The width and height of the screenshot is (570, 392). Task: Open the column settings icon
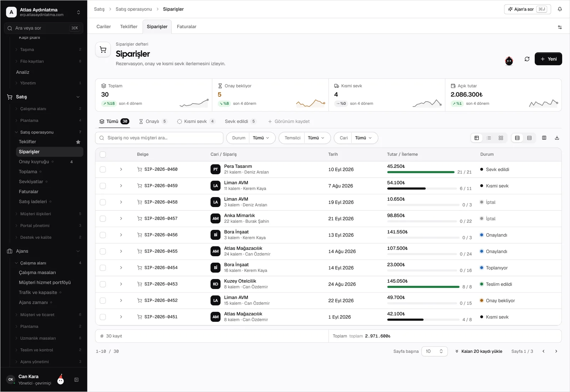coord(544,138)
